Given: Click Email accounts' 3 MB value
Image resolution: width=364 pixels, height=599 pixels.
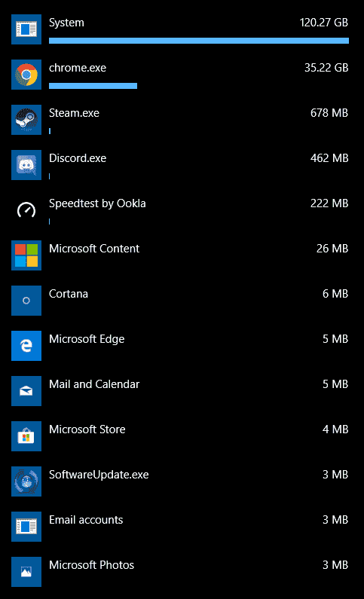Looking at the screenshot, I should click(335, 520).
